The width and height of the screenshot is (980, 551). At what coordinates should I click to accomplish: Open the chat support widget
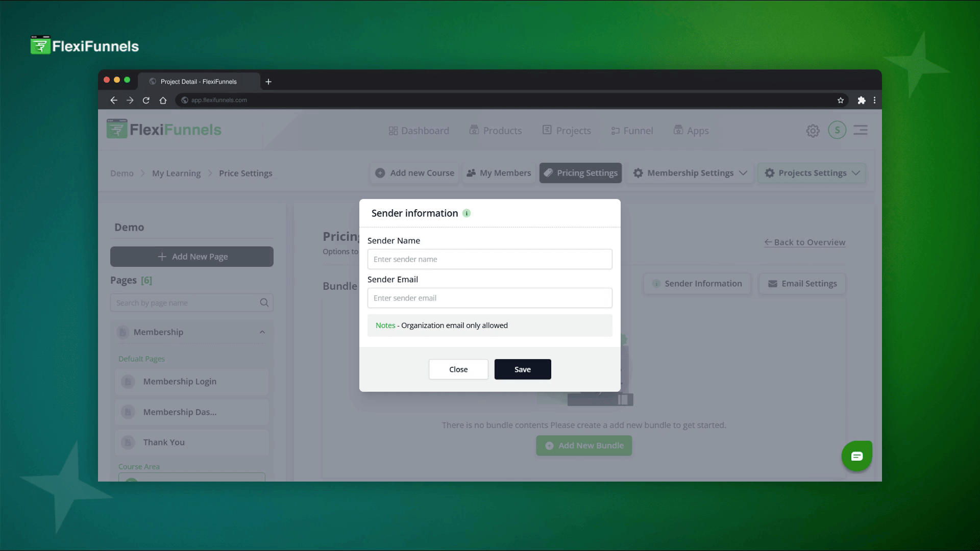point(856,456)
